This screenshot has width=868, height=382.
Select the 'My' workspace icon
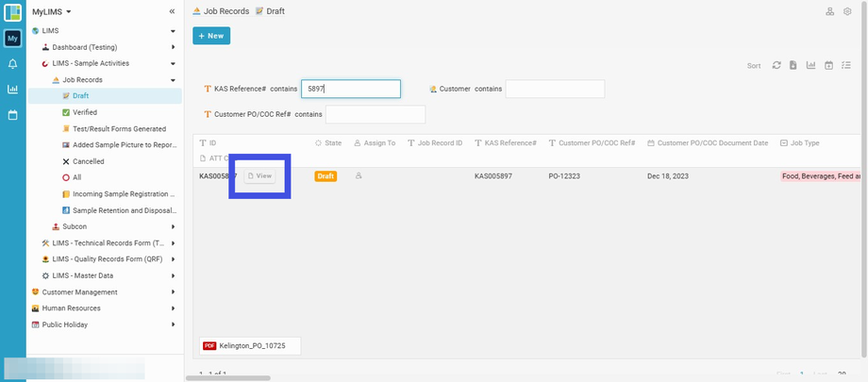coord(12,39)
